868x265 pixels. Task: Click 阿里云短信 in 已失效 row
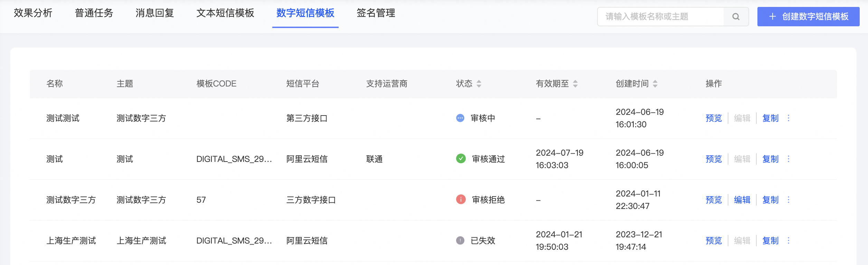click(307, 241)
